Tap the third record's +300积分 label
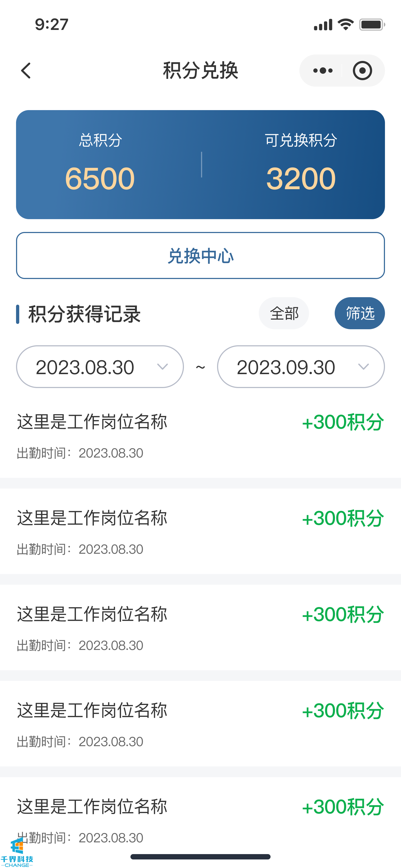401x868 pixels. pyautogui.click(x=343, y=614)
